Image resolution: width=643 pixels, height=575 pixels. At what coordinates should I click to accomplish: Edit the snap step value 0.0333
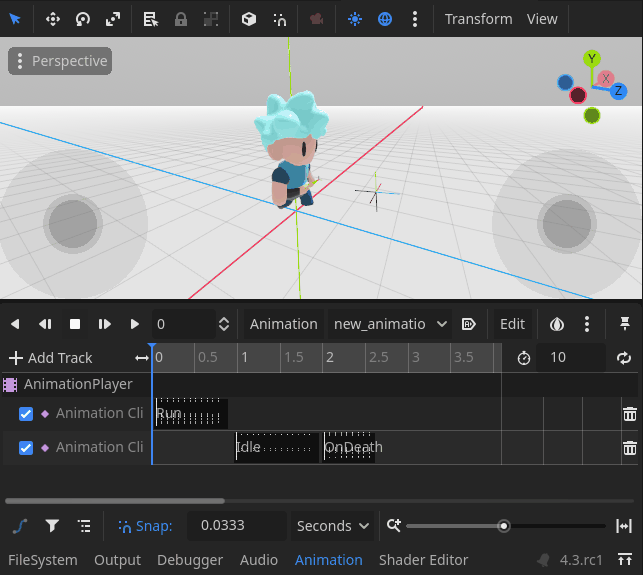(x=237, y=525)
